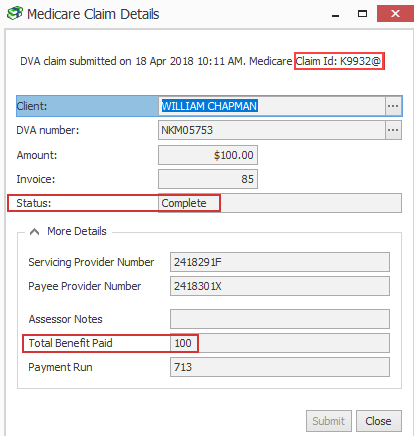Viewport: 414px width, 436px height.
Task: Click the Status field showing Complete
Action: click(280, 203)
